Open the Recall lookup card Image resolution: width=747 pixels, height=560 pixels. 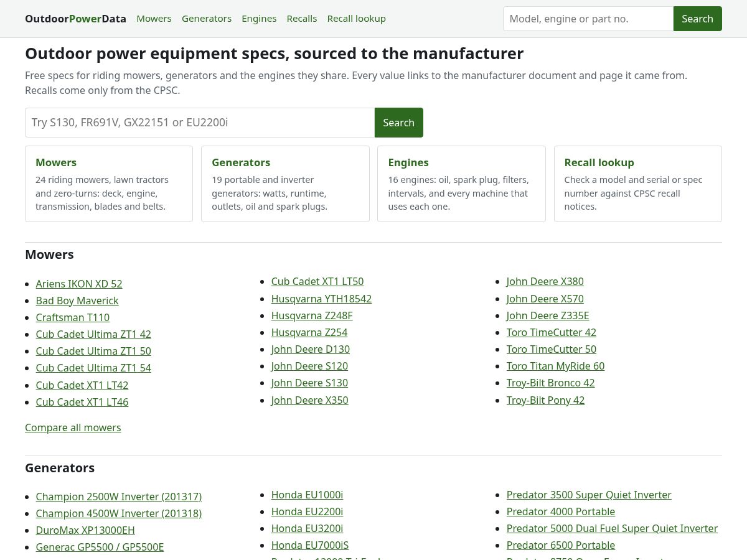point(638,184)
